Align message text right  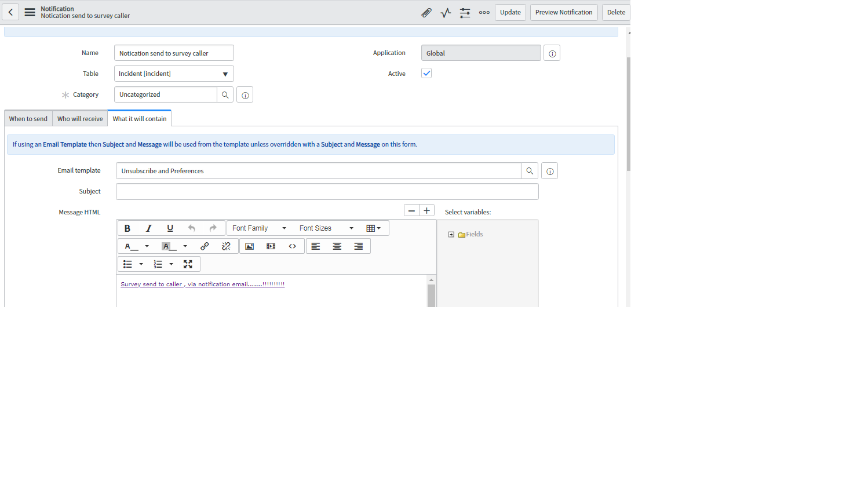359,246
